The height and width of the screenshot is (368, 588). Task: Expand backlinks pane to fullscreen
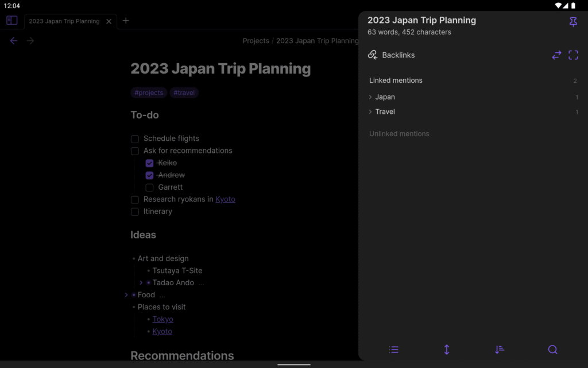pos(573,55)
